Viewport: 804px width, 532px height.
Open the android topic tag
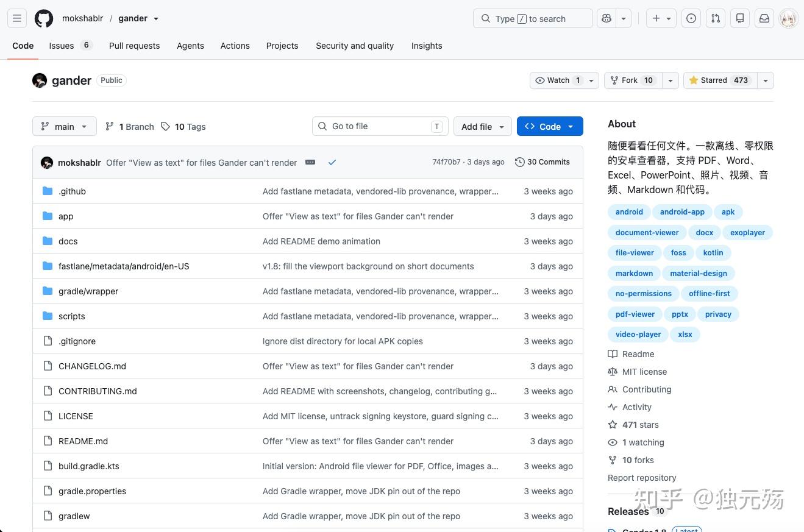pyautogui.click(x=629, y=212)
